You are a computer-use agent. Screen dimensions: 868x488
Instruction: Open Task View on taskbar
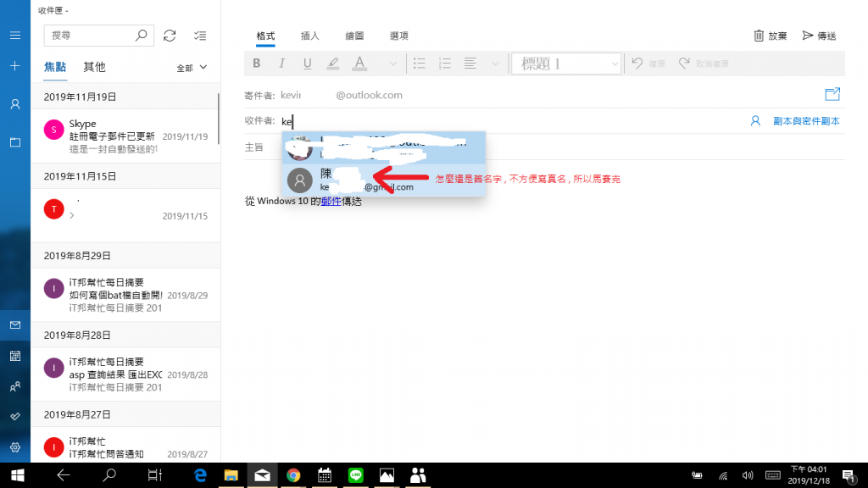coord(155,475)
